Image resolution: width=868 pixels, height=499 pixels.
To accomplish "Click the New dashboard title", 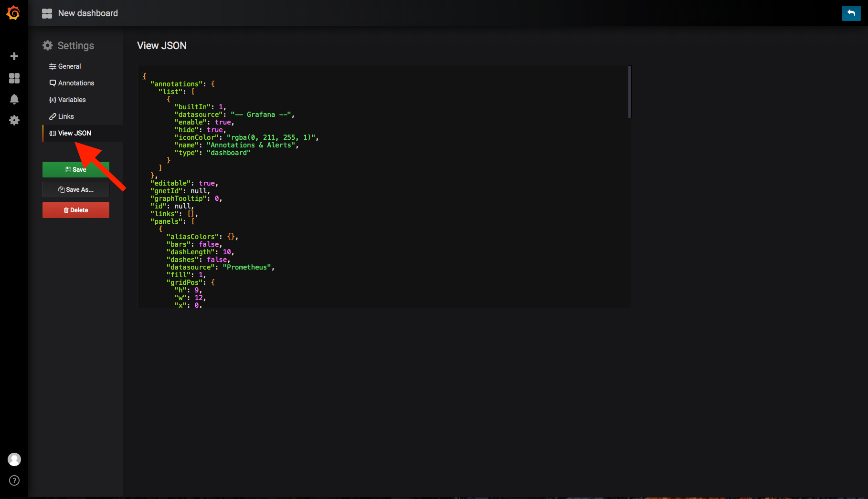I will pyautogui.click(x=88, y=13).
